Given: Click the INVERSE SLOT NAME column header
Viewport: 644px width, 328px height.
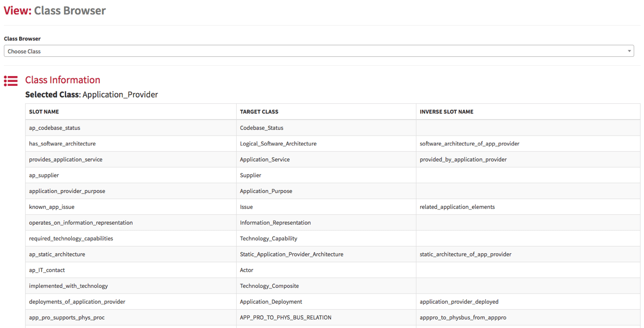Looking at the screenshot, I should (x=528, y=111).
